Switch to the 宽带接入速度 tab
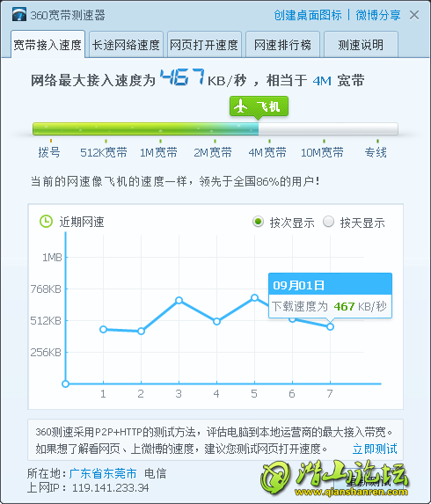Screen dimensions: 431x504 [47, 45]
